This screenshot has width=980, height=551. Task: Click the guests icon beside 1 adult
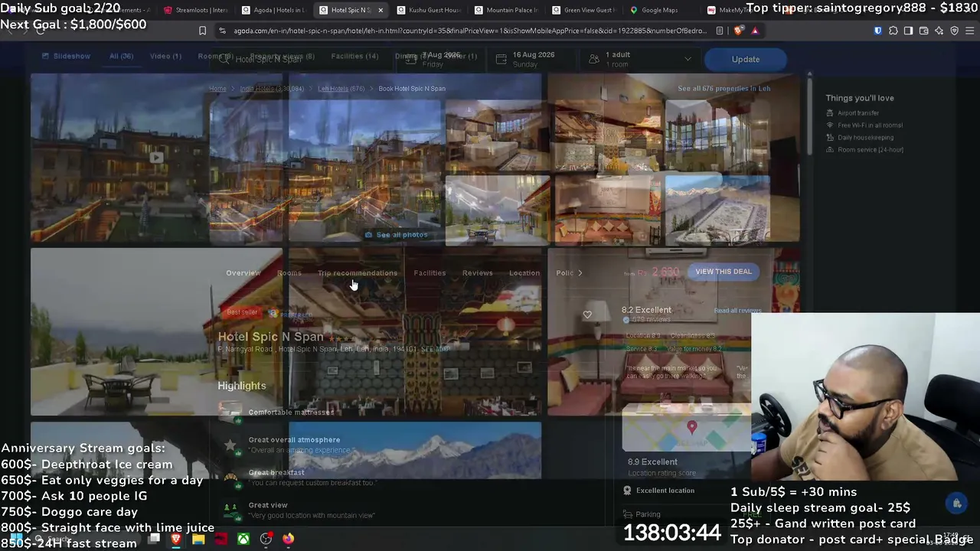click(x=594, y=59)
